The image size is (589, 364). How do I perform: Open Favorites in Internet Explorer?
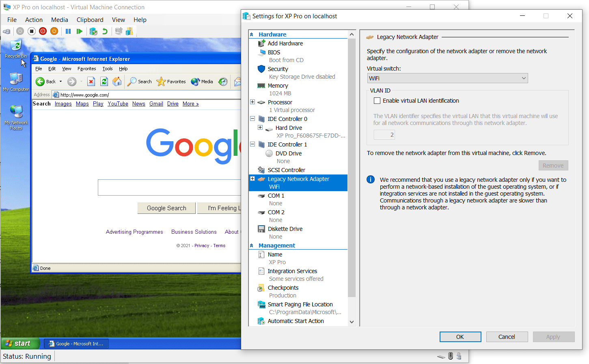171,81
